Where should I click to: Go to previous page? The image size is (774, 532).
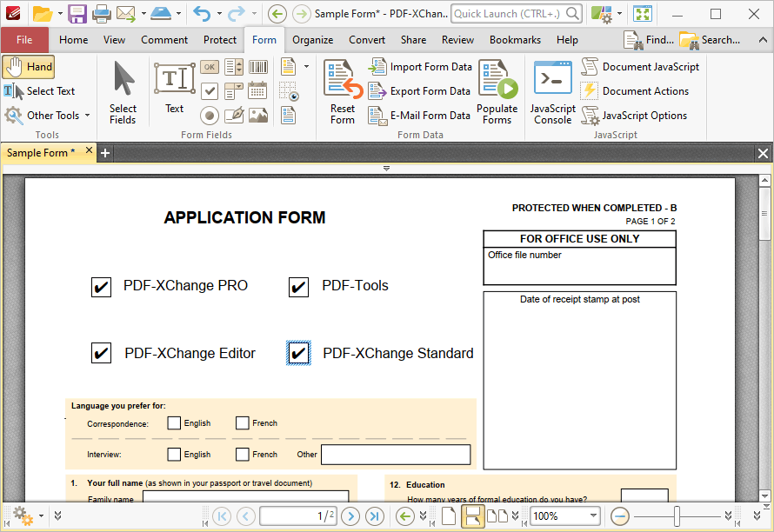click(x=246, y=516)
